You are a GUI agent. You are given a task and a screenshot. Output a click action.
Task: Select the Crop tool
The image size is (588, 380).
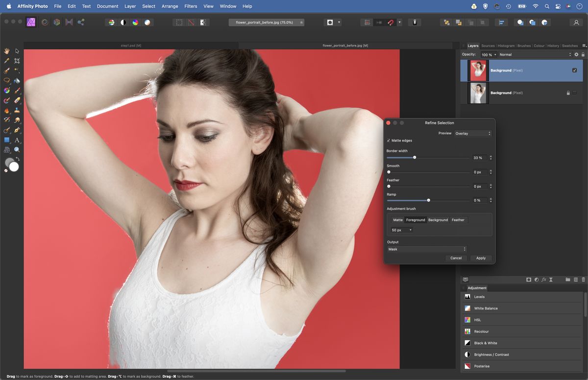tap(17, 61)
